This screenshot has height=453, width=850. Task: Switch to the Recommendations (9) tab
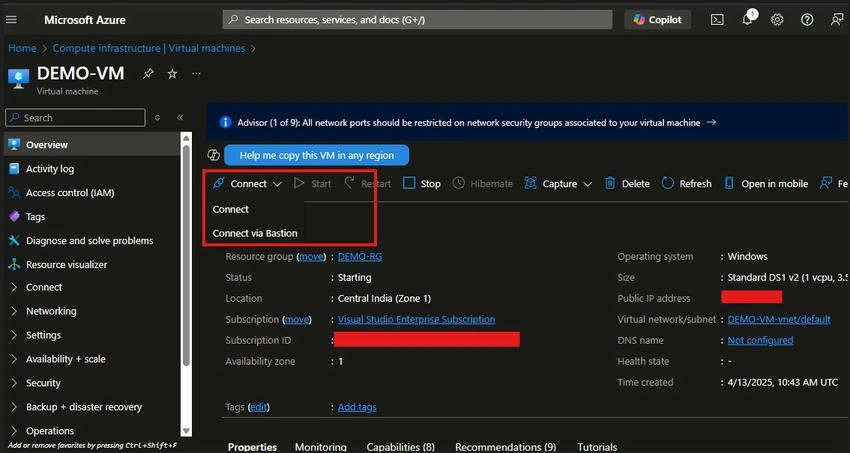(x=506, y=447)
